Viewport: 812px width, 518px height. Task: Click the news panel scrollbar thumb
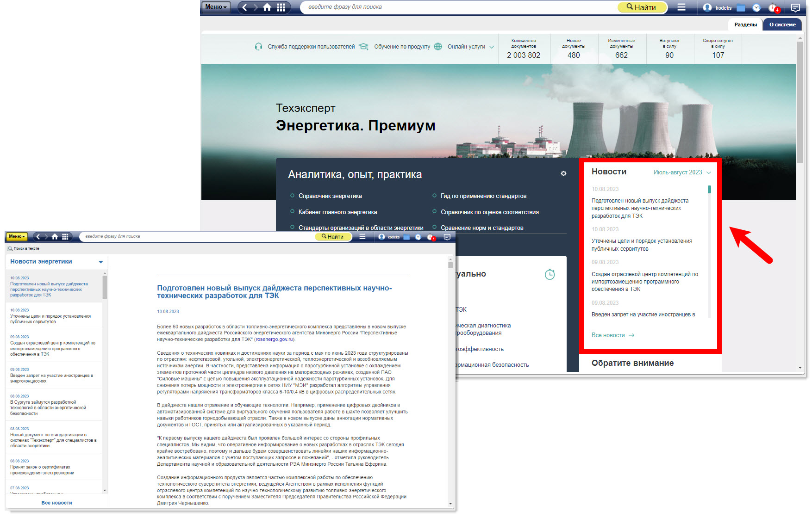[709, 189]
